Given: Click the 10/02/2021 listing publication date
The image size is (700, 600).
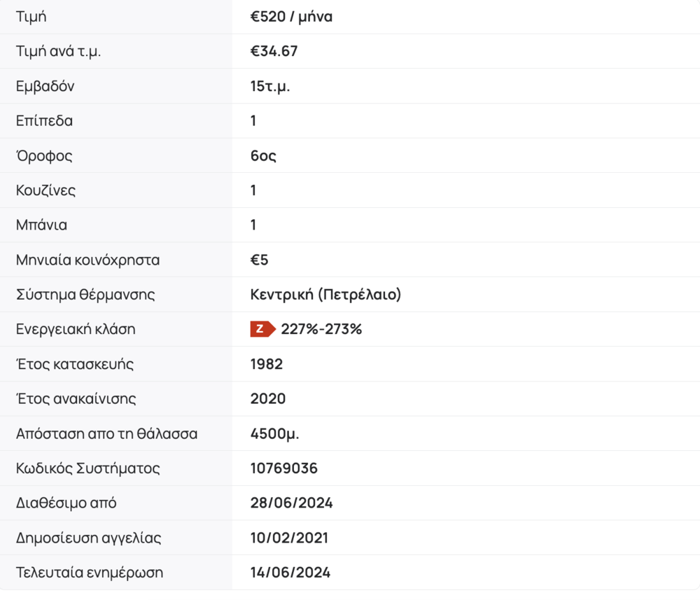Looking at the screenshot, I should coord(289,538).
